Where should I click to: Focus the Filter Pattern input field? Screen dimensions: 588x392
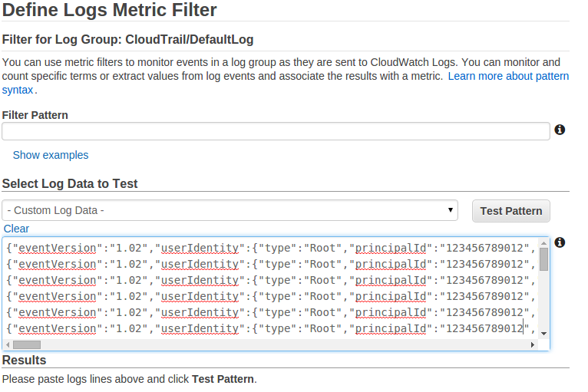276,131
